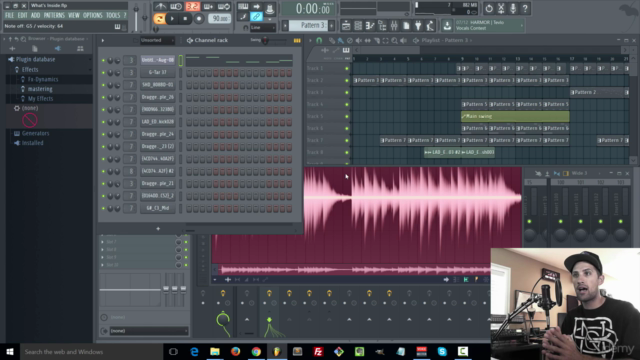Collapse the Plugin database root node
640x360 pixels.
pyautogui.click(x=36, y=59)
